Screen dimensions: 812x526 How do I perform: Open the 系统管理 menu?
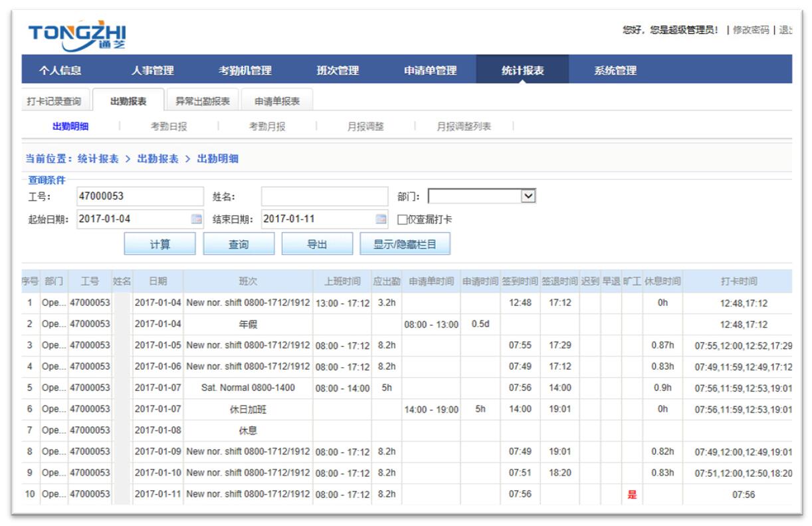coord(615,70)
